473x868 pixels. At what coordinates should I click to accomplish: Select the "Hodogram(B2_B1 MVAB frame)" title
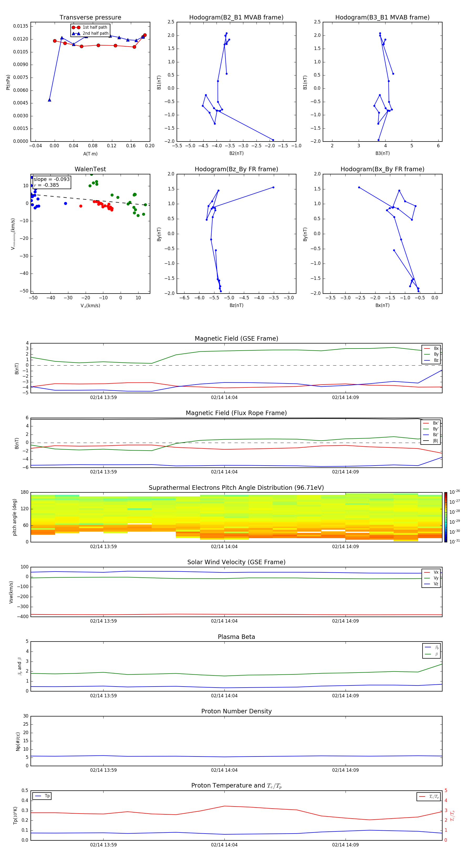[236, 18]
